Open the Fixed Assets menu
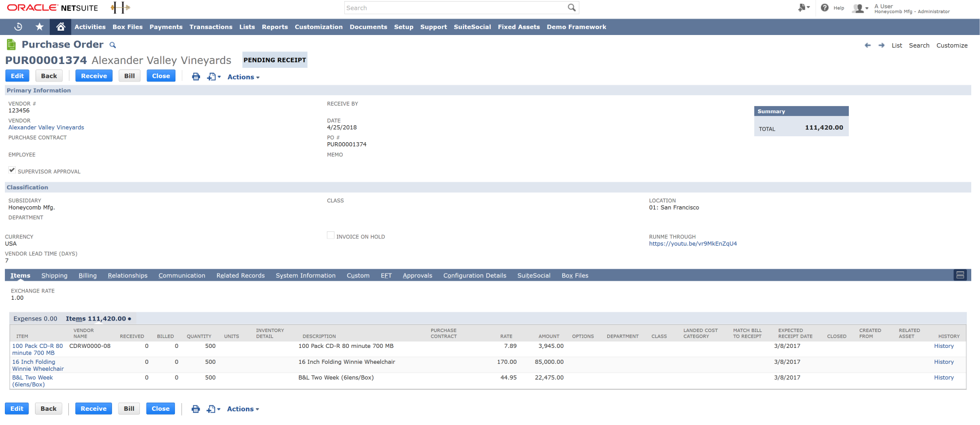Viewport: 980px width, 425px height. click(x=519, y=27)
